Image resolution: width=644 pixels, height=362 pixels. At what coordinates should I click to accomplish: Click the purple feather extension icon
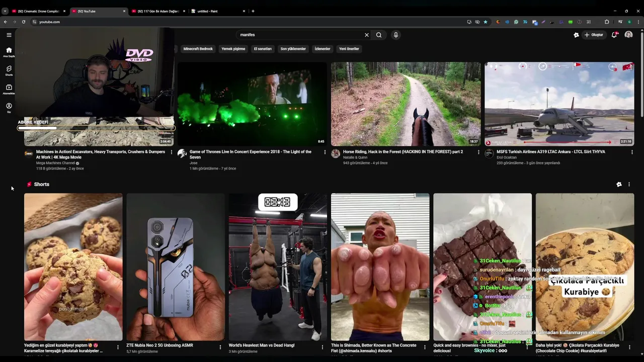543,22
